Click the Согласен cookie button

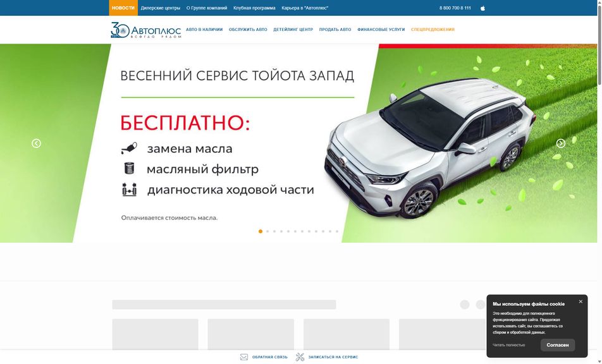[558, 345]
